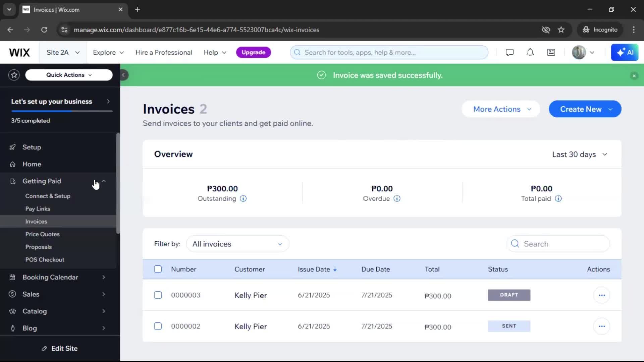This screenshot has width=644, height=362.
Task: Check the box for invoice 0000002
Action: pyautogui.click(x=158, y=326)
